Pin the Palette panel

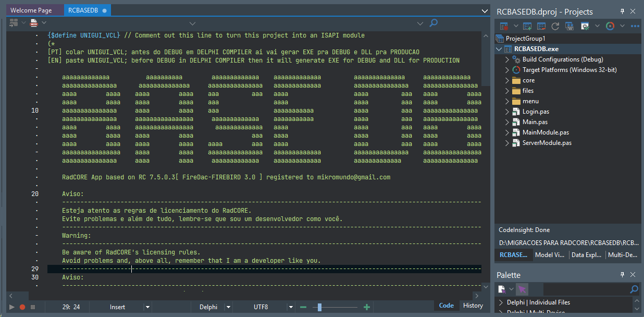coord(622,275)
